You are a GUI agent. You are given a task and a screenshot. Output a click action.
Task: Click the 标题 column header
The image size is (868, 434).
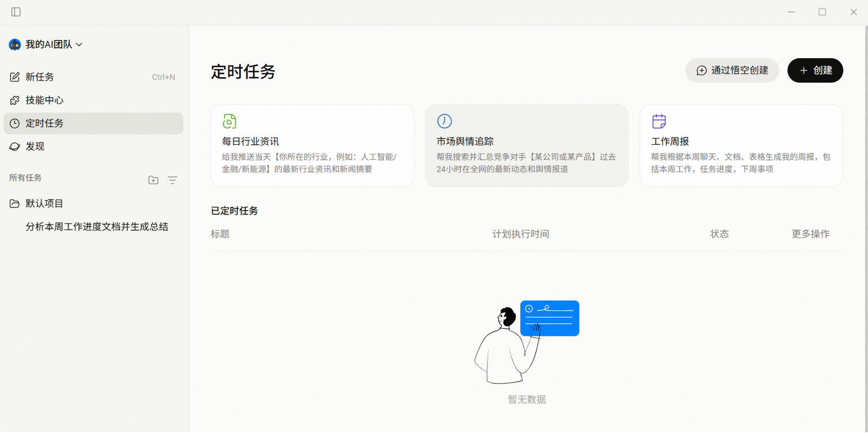pos(220,234)
